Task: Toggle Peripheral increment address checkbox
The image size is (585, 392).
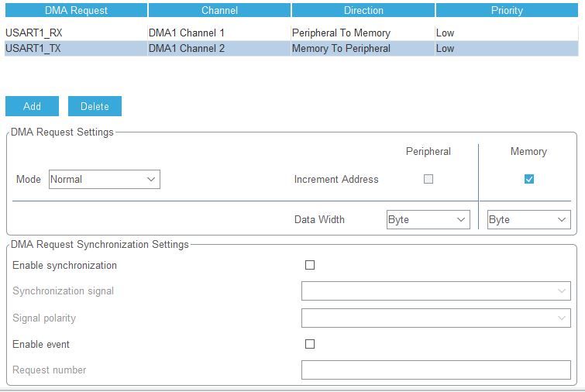Action: coord(428,179)
